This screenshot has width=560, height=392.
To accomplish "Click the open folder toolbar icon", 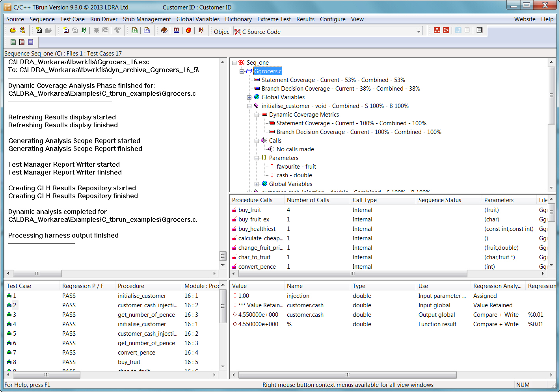I will (x=13, y=30).
